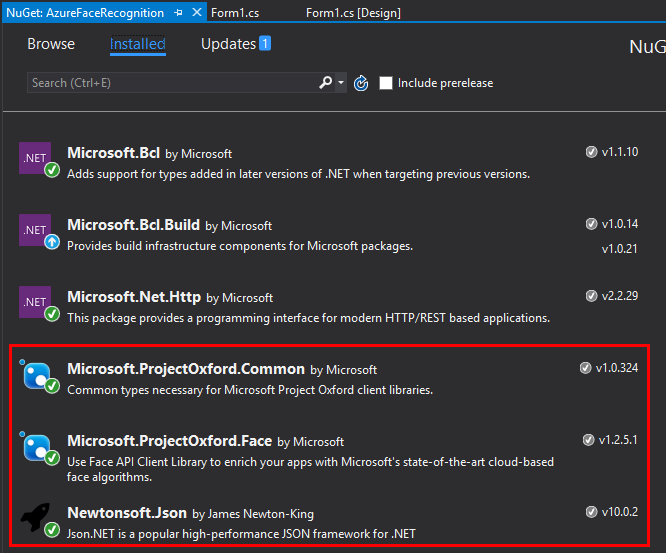This screenshot has height=553, width=666.
Task: Open the Updates tab
Action: [229, 44]
